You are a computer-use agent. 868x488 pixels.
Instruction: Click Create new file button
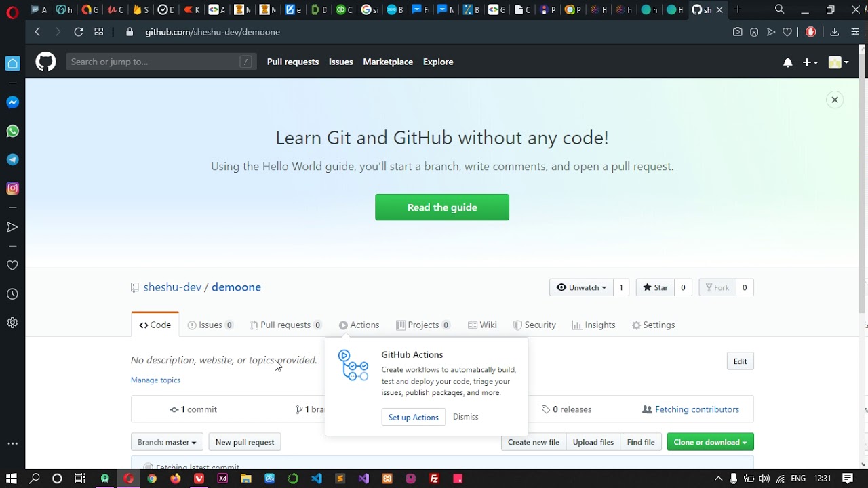(534, 442)
